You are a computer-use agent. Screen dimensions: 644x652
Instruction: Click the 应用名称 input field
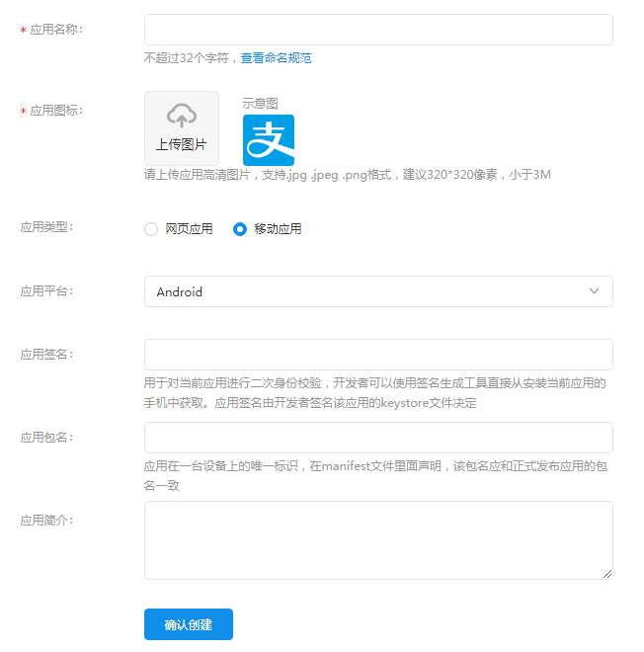point(378,30)
